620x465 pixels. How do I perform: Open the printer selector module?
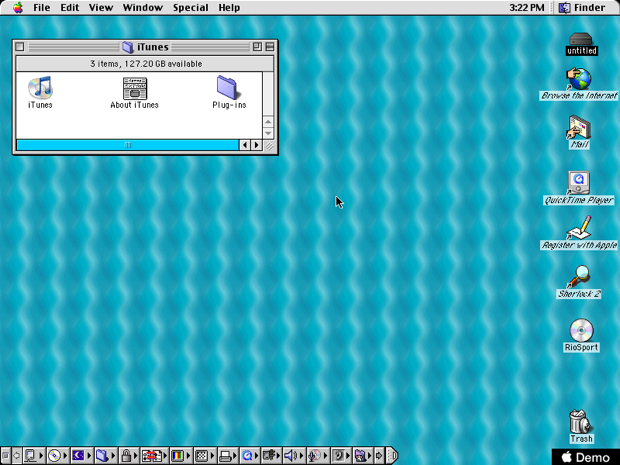point(228,456)
